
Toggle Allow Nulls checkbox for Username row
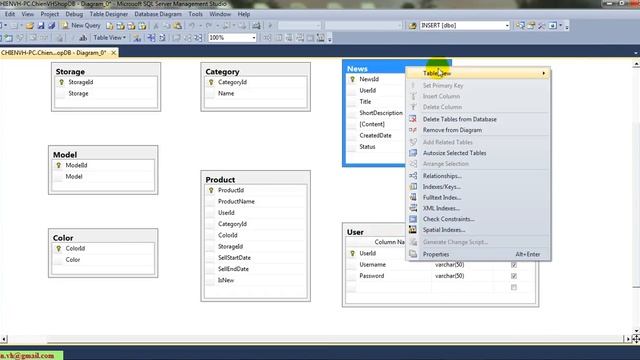coord(514,265)
